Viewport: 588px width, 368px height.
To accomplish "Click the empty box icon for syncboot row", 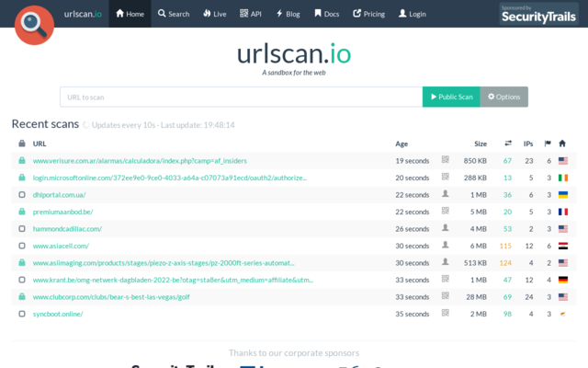I will (x=22, y=314).
